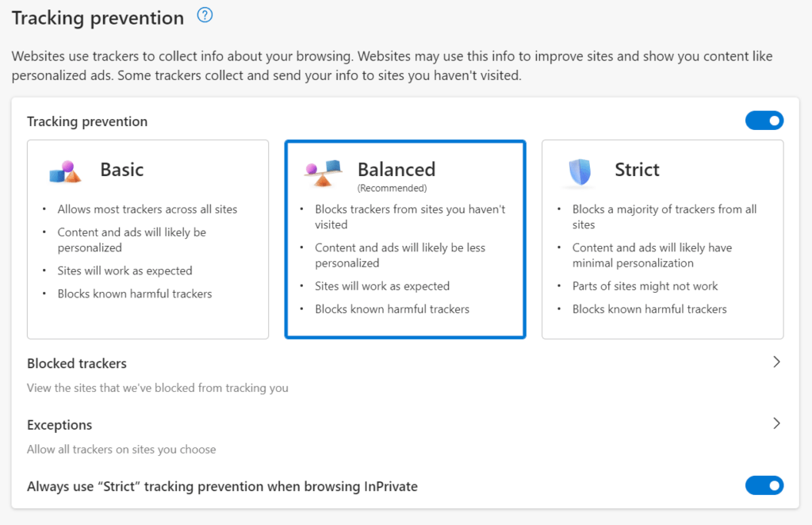Click the Basic shapes icon
The width and height of the screenshot is (812, 525).
(65, 172)
